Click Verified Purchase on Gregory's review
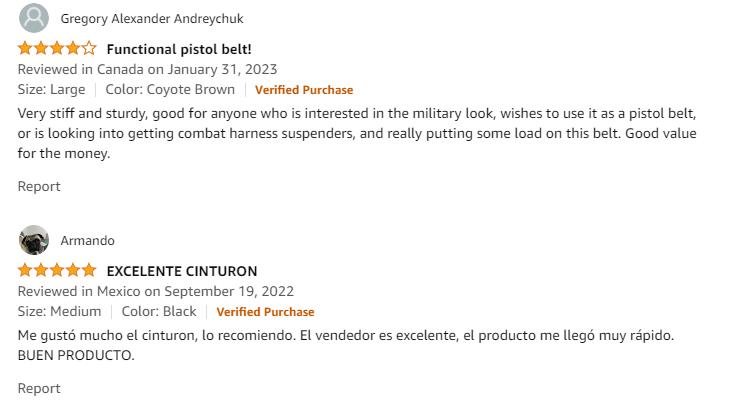This screenshot has width=744, height=406. [304, 90]
